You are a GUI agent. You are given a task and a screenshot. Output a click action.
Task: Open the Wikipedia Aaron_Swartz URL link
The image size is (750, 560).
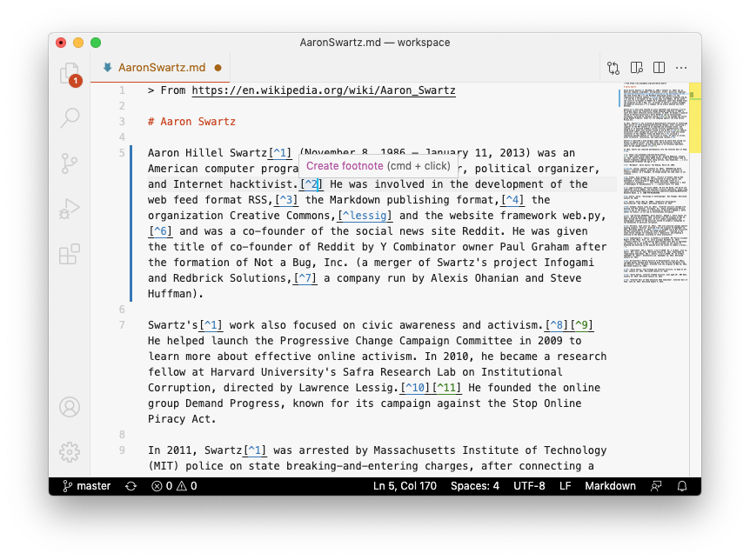click(x=324, y=90)
